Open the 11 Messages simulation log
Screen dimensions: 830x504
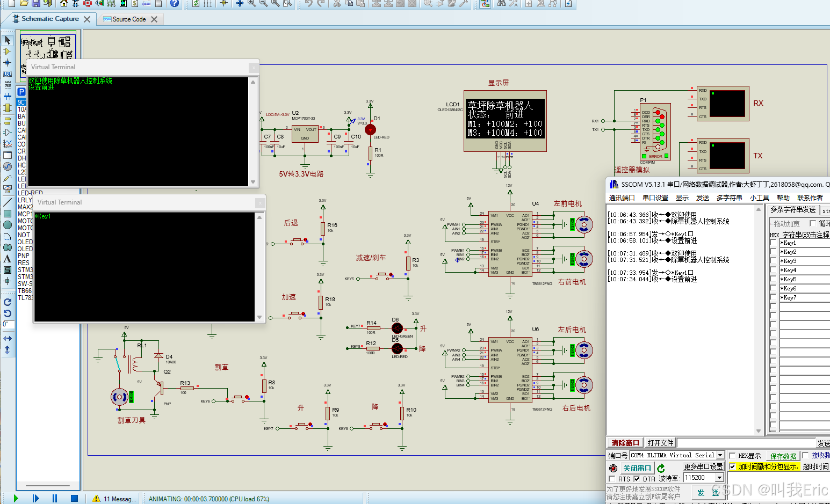[x=114, y=499]
